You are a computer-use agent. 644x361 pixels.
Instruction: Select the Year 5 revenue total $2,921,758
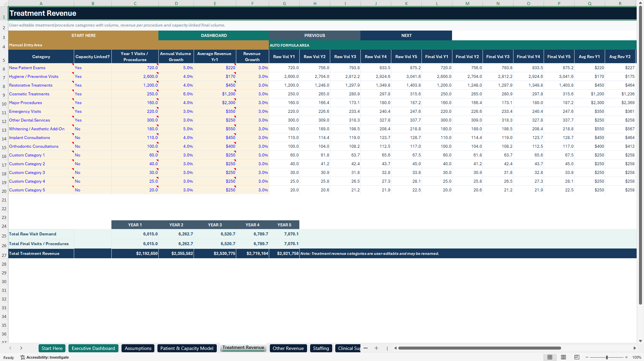tap(284, 254)
